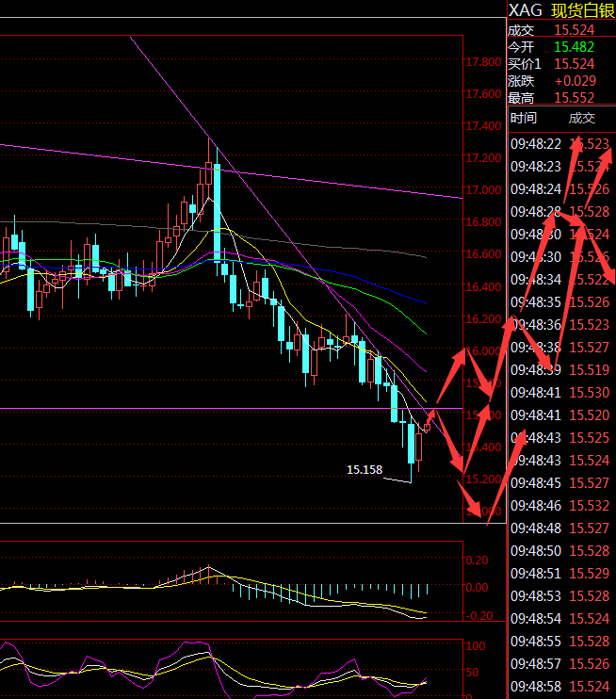
Task: Click the 成交 label in the quote summary
Action: point(521,30)
